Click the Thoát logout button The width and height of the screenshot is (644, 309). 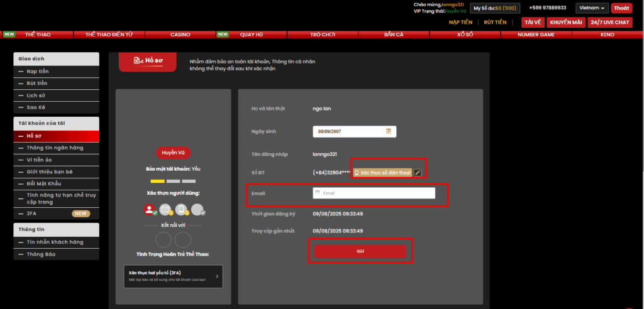[621, 8]
